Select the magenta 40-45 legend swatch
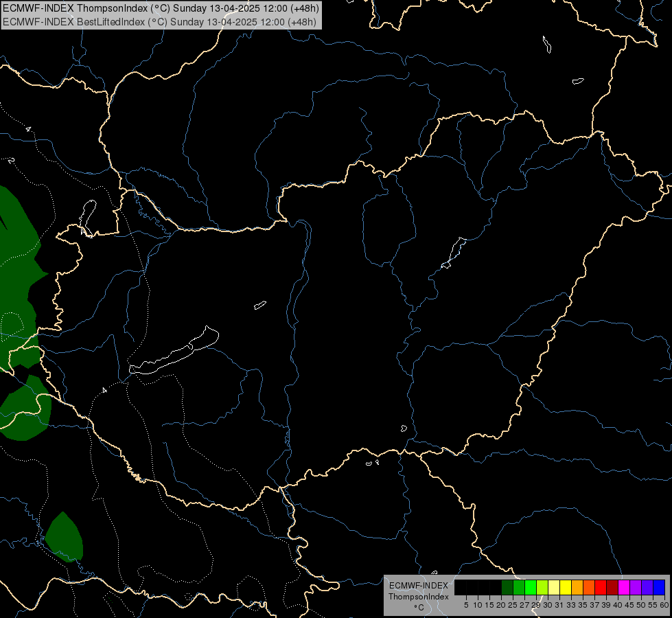The height and width of the screenshot is (618, 672). tap(624, 587)
